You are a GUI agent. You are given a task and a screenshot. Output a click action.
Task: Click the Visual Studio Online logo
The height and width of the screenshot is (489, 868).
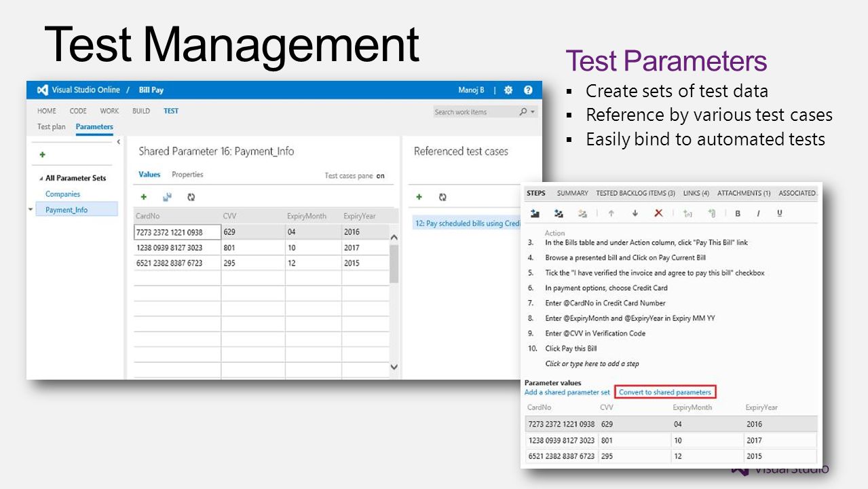point(42,90)
